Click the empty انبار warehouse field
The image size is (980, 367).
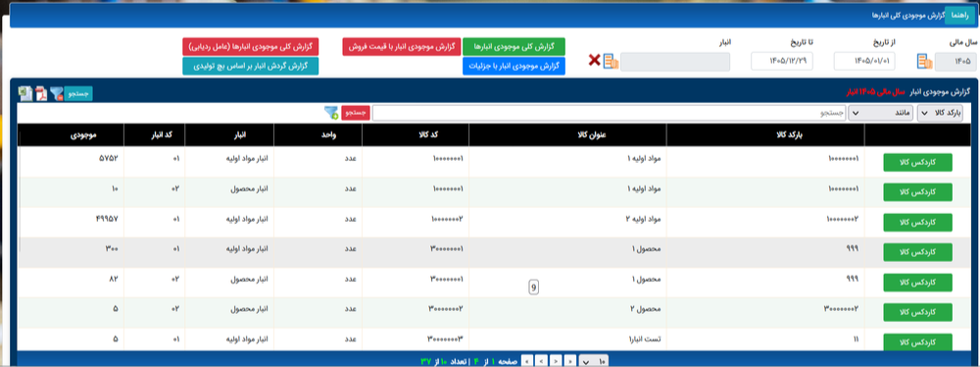(x=675, y=62)
